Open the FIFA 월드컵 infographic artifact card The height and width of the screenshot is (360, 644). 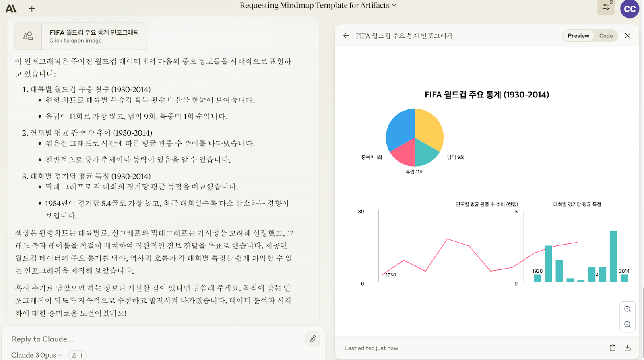coord(81,36)
